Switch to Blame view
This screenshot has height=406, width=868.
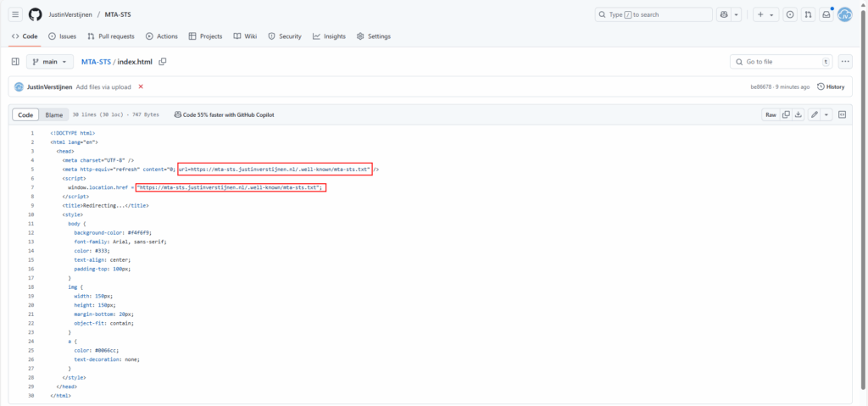click(x=53, y=114)
